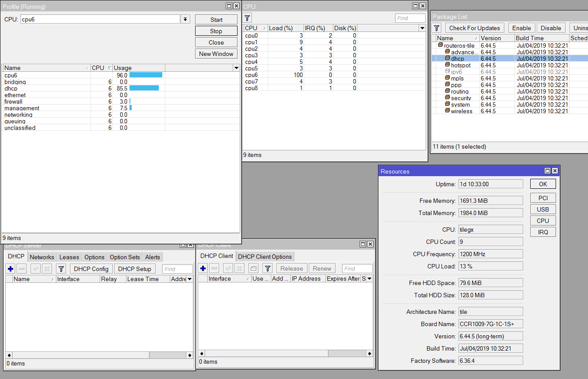
Task: Click the disable cross icon in DHCP Server window
Action: (47, 269)
